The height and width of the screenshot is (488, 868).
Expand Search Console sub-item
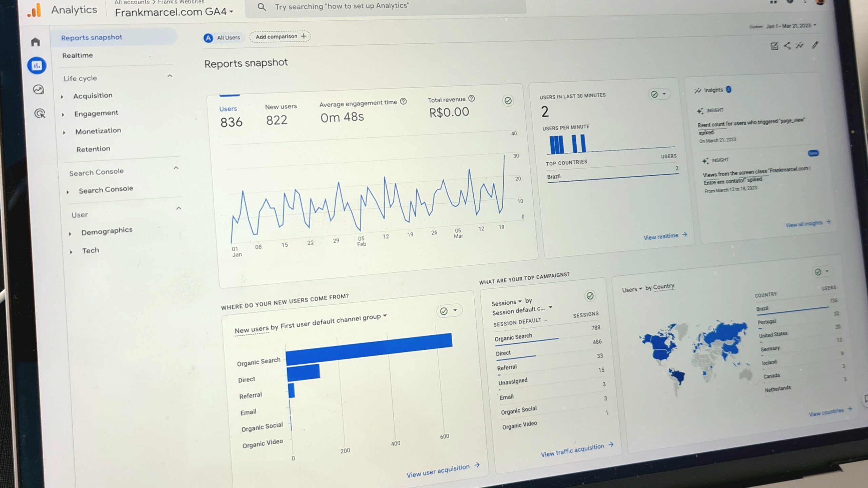pos(68,192)
